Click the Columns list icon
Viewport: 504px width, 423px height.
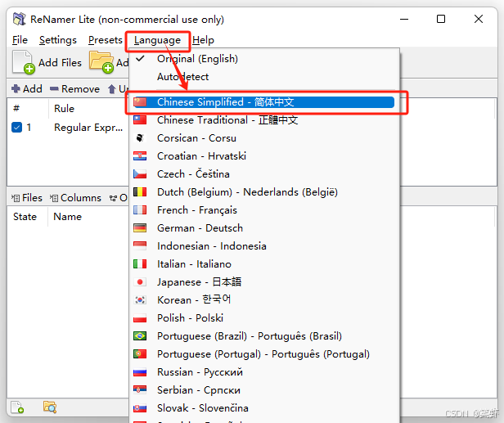54,198
